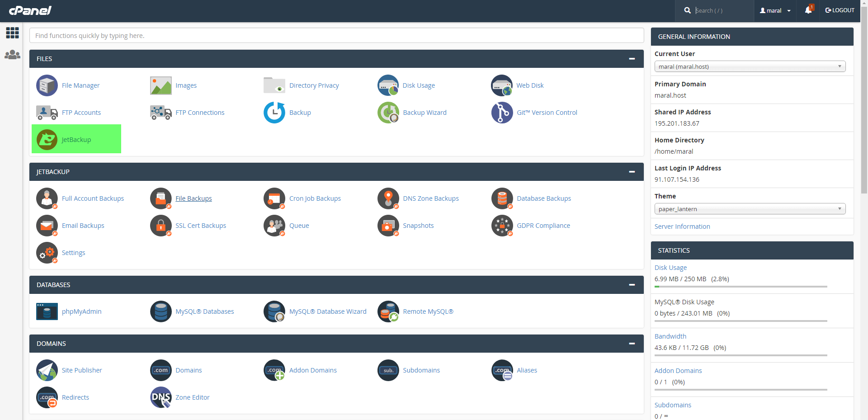Open the Images tool icon
This screenshot has height=420, width=868.
161,85
